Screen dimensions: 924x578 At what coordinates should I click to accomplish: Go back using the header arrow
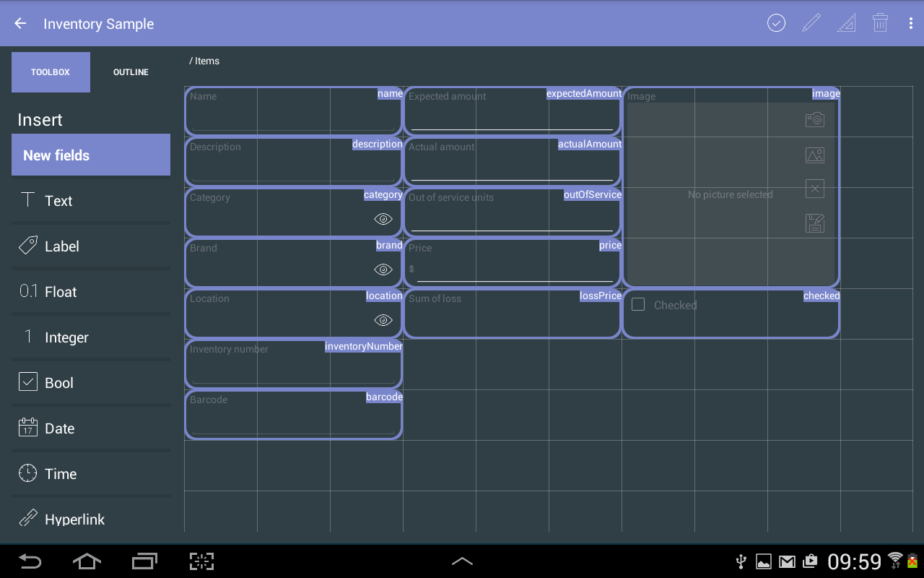(x=20, y=23)
